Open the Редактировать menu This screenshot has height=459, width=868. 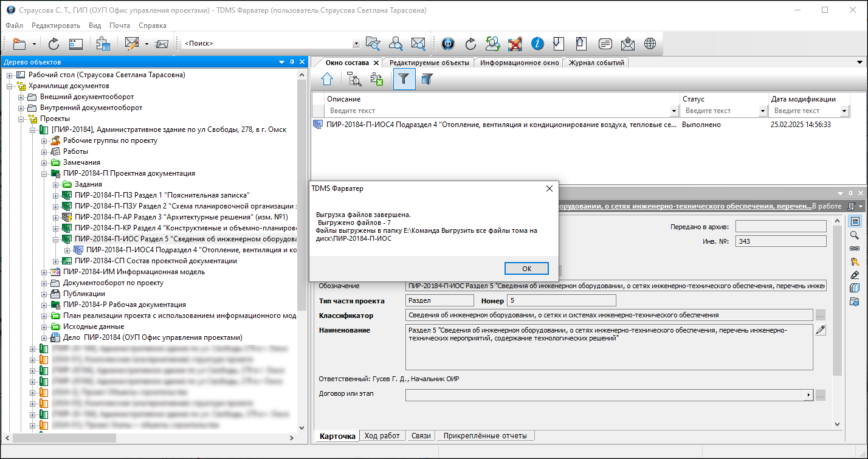tap(56, 26)
